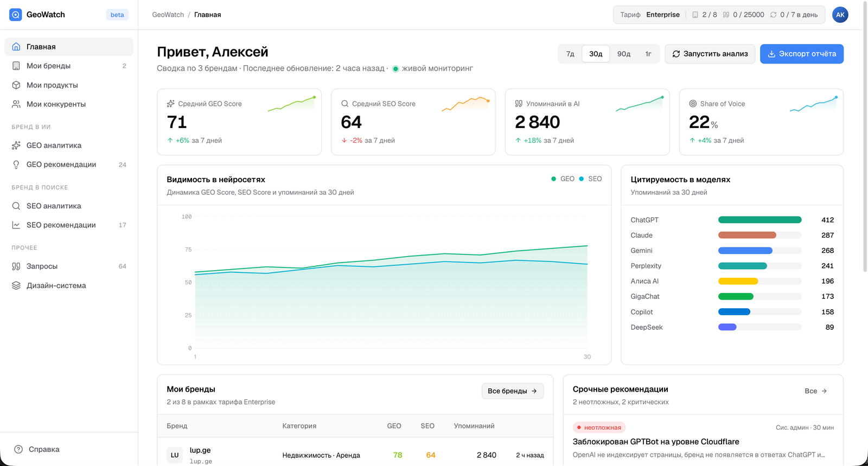The width and height of the screenshot is (868, 466).
Task: Click the Средний GEO Score sparkline
Action: click(x=292, y=104)
